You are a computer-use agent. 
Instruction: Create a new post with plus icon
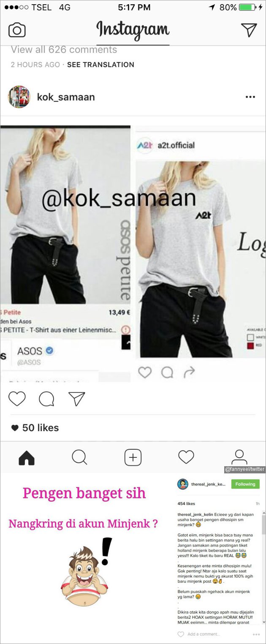click(x=133, y=457)
